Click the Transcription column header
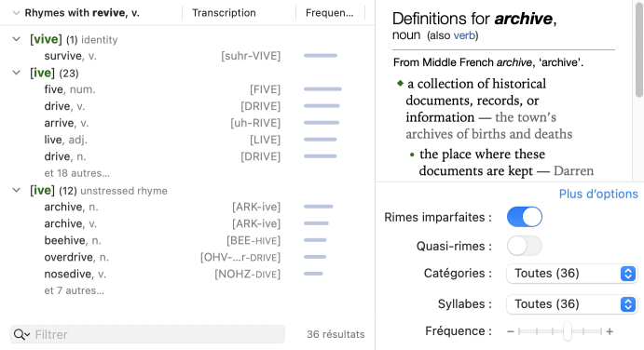Image resolution: width=644 pixels, height=350 pixels. 224,13
